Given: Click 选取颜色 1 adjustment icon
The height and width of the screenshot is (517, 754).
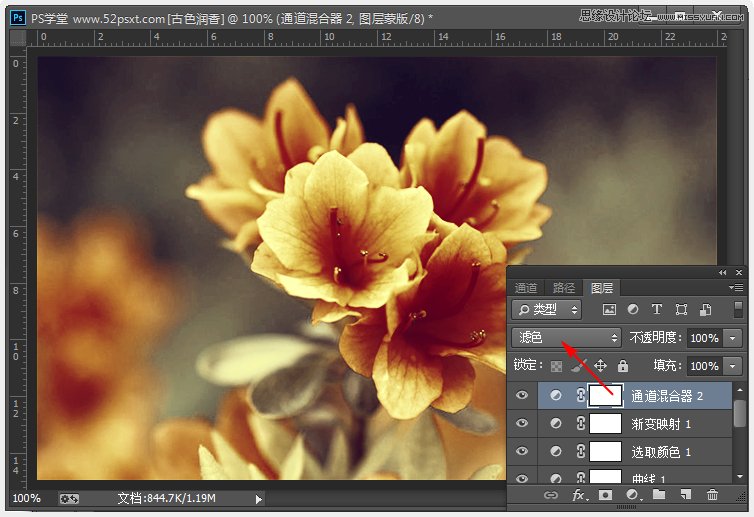Looking at the screenshot, I should coord(556,451).
